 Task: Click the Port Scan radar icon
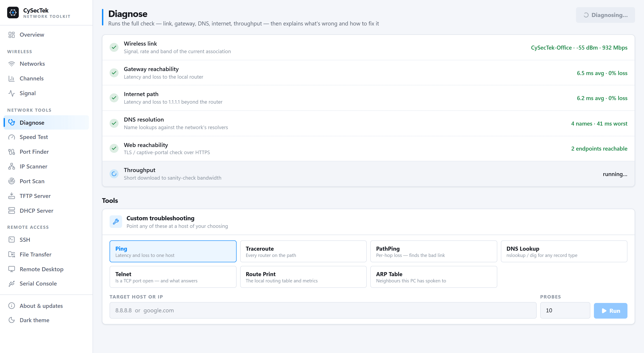pyautogui.click(x=11, y=181)
